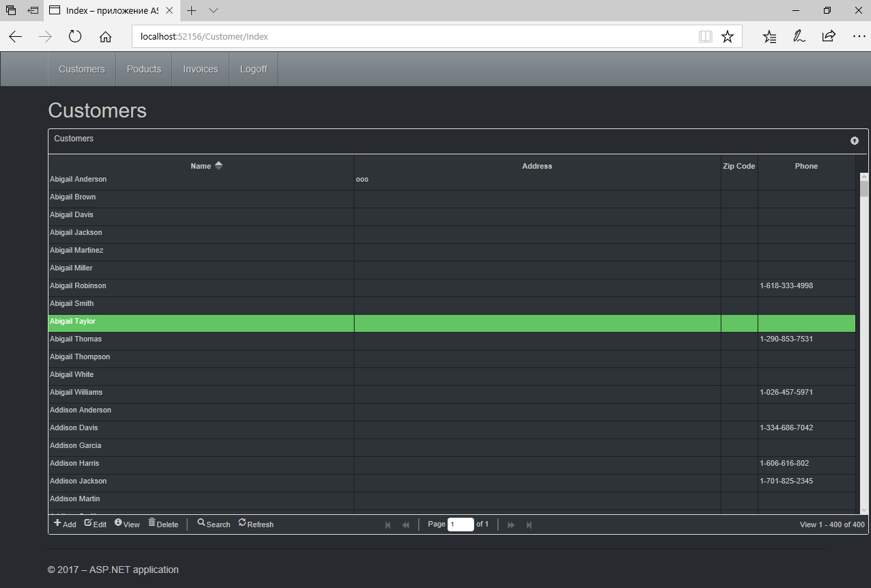Viewport: 871px width, 588px height.
Task: Open the Invoices menu item
Action: click(x=200, y=69)
